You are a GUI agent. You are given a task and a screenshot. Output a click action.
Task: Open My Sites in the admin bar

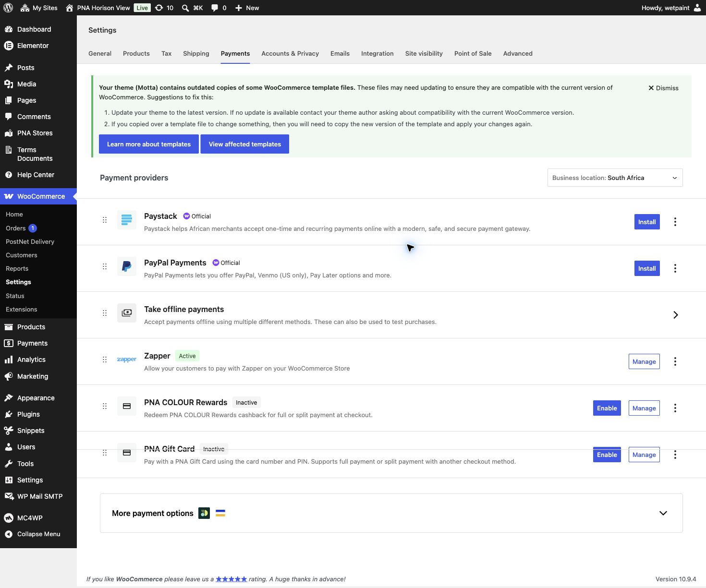[x=39, y=8]
